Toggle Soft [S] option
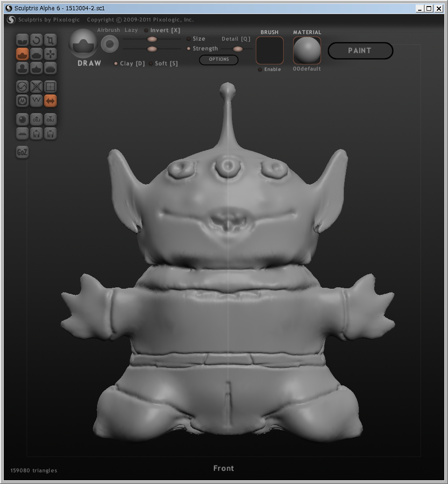The height and width of the screenshot is (484, 448). [163, 63]
